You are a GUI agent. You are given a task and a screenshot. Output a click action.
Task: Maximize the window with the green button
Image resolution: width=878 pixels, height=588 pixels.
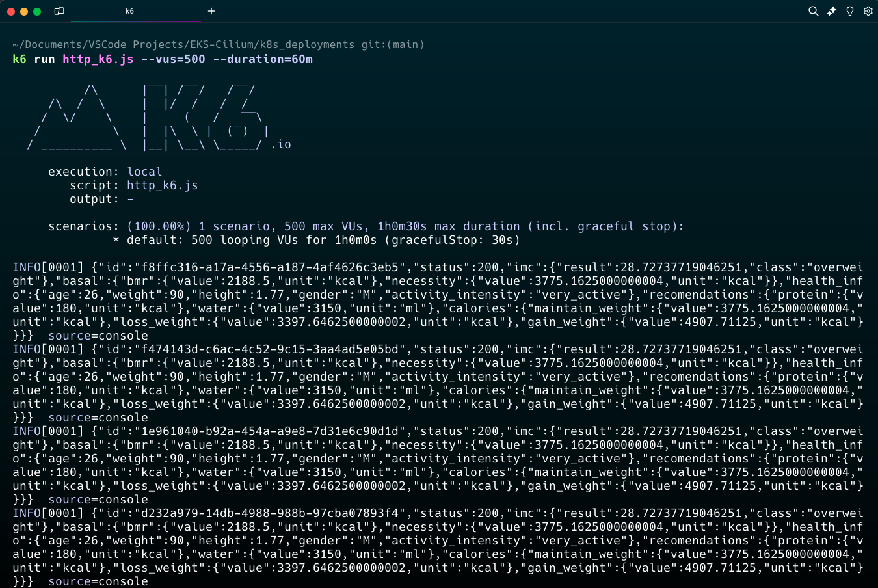coord(37,12)
